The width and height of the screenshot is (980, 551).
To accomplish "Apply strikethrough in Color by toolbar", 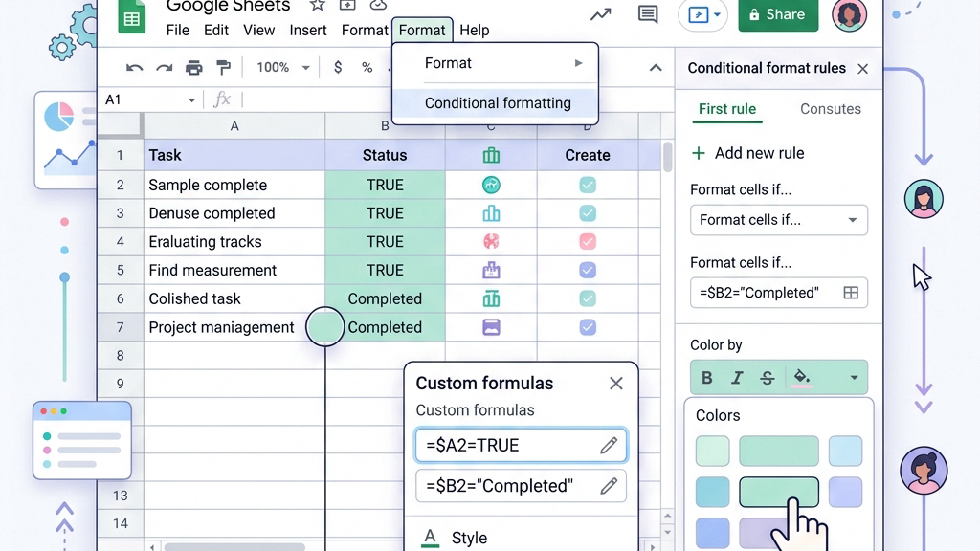I will coord(767,377).
